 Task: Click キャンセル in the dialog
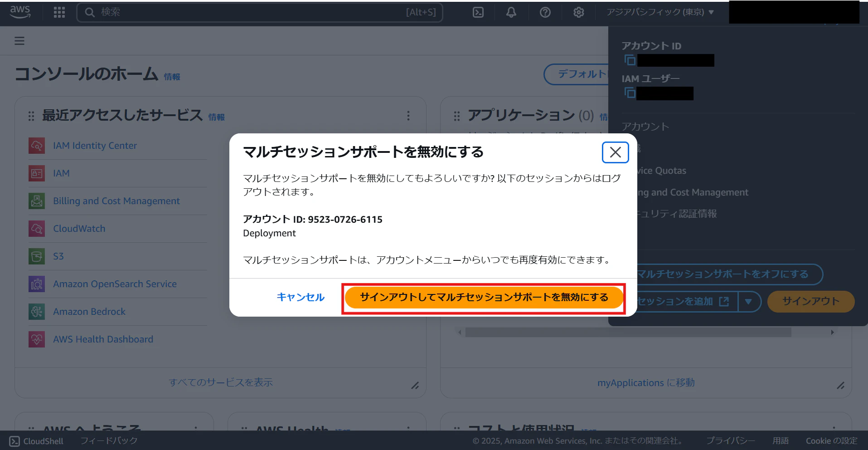[301, 297]
